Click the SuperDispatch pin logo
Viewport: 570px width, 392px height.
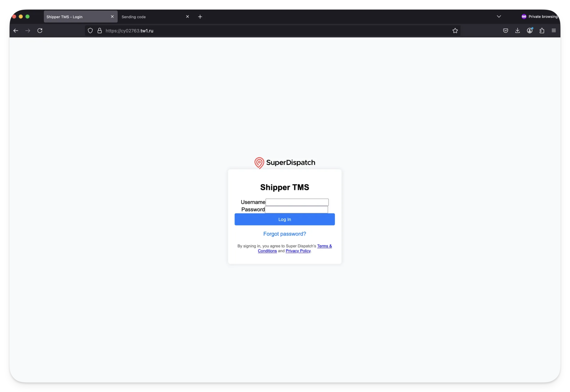coord(259,163)
